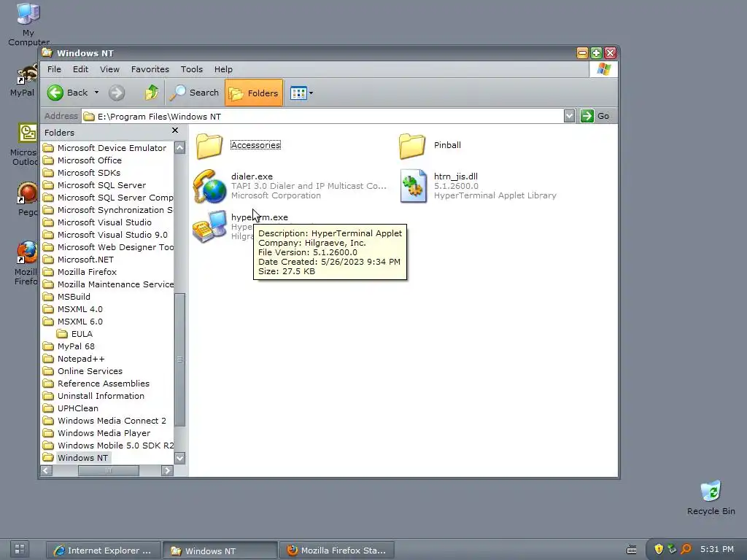The width and height of the screenshot is (747, 560).
Task: Click folder tree scroll down arrow
Action: click(x=179, y=458)
